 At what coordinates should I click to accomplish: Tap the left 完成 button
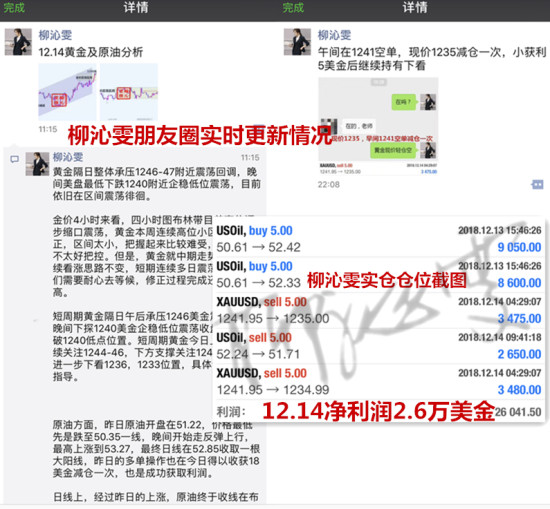click(x=14, y=7)
